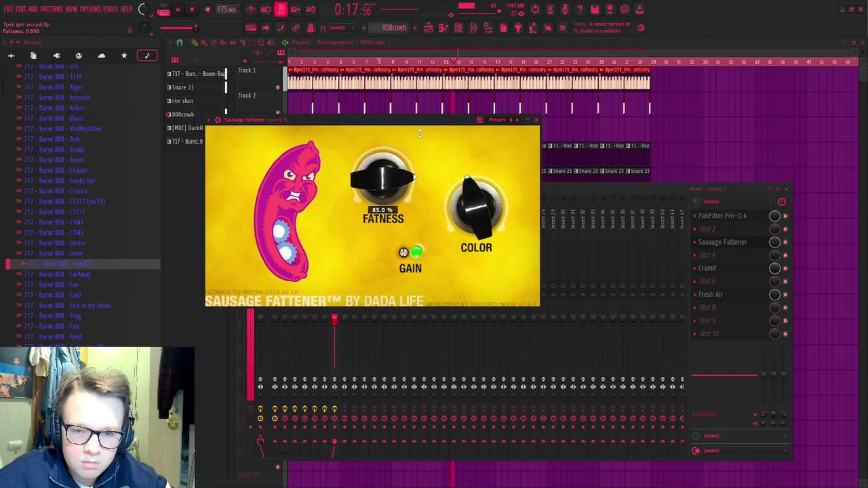Save project with the floppy disk icon
Screen dimensions: 868x488
[595, 9]
